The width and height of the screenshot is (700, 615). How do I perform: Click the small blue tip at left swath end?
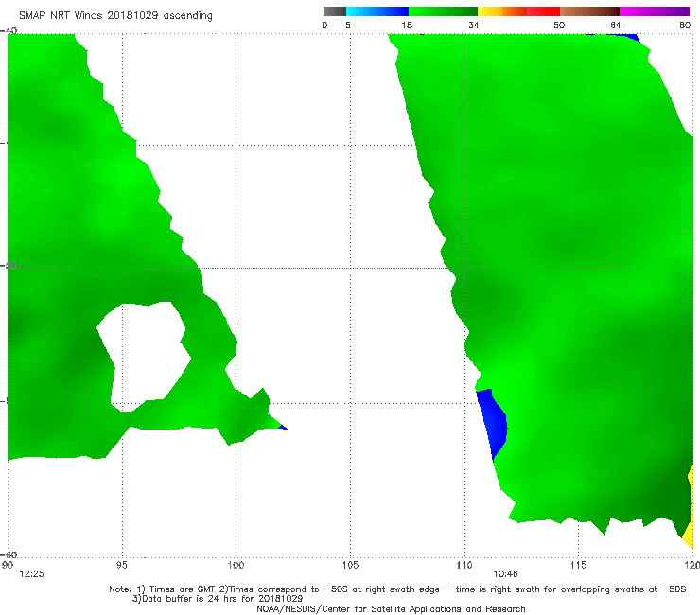click(x=283, y=428)
